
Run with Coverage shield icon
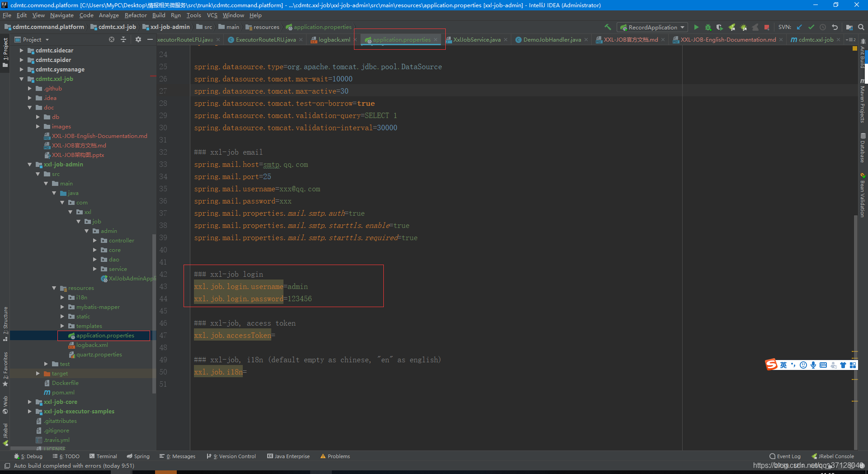point(720,27)
